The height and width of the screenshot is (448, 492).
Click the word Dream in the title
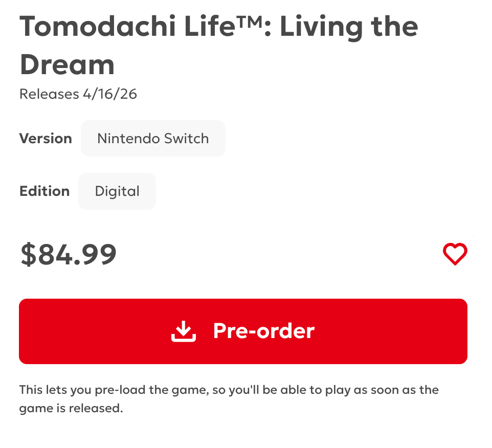coord(67,65)
